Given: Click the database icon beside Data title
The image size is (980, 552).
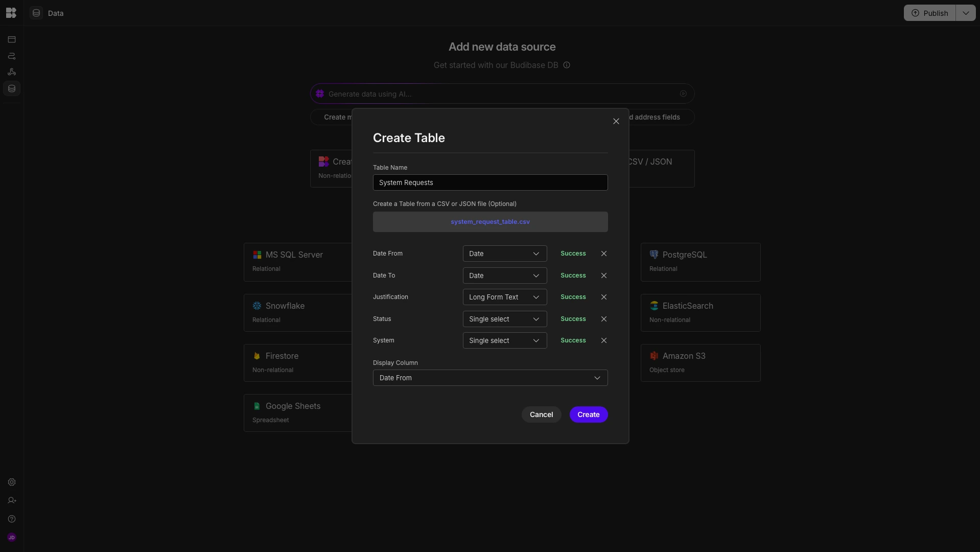Looking at the screenshot, I should pyautogui.click(x=36, y=13).
